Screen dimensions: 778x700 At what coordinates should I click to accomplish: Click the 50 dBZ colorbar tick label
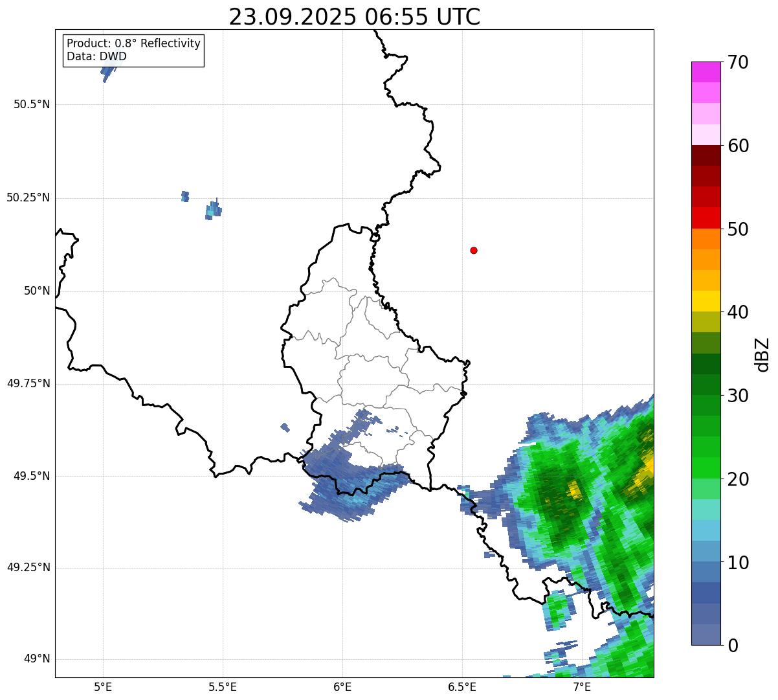[737, 229]
